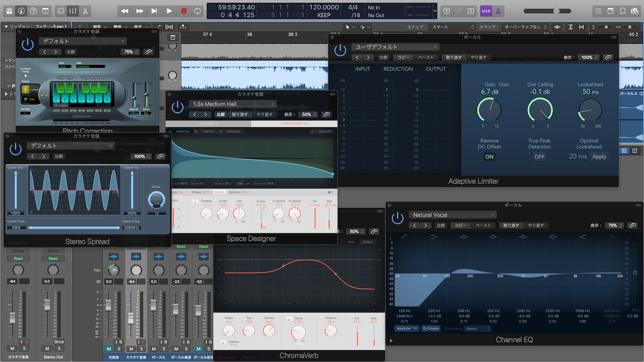Open the 1.3s Medium Hall preset dropdown
The width and height of the screenshot is (644, 362).
[233, 104]
